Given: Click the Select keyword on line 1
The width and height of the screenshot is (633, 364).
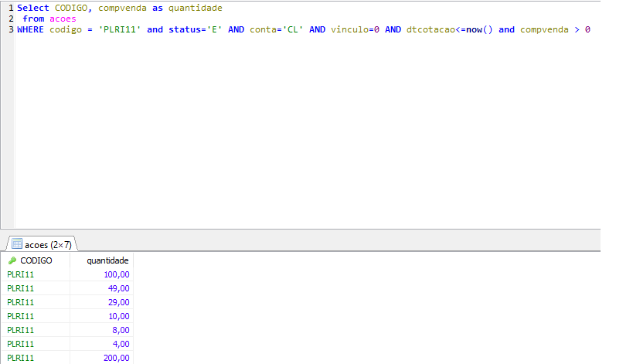Looking at the screenshot, I should (x=32, y=8).
